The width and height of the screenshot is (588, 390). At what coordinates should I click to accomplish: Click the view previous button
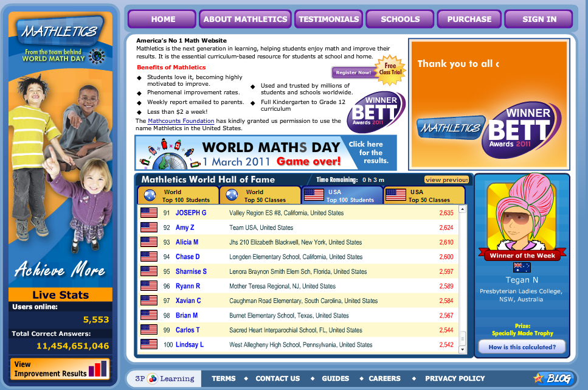pos(447,180)
